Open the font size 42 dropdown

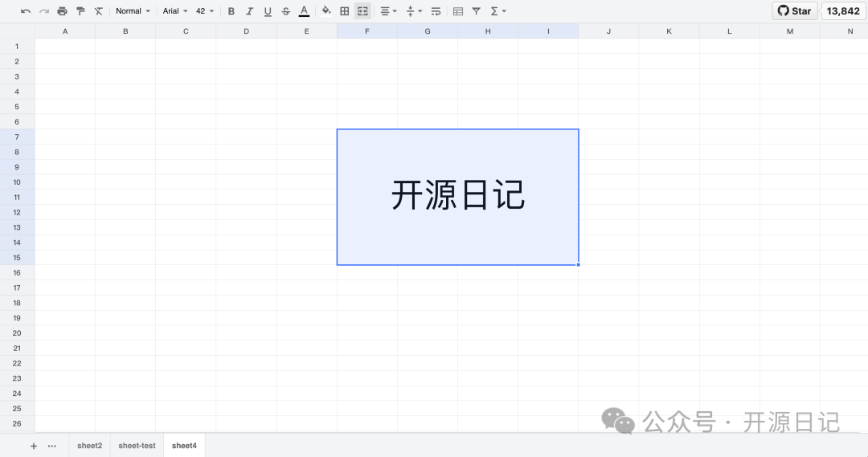[205, 11]
